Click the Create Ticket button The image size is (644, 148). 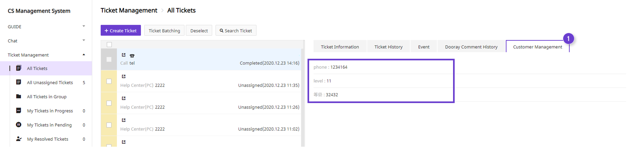[x=121, y=30]
